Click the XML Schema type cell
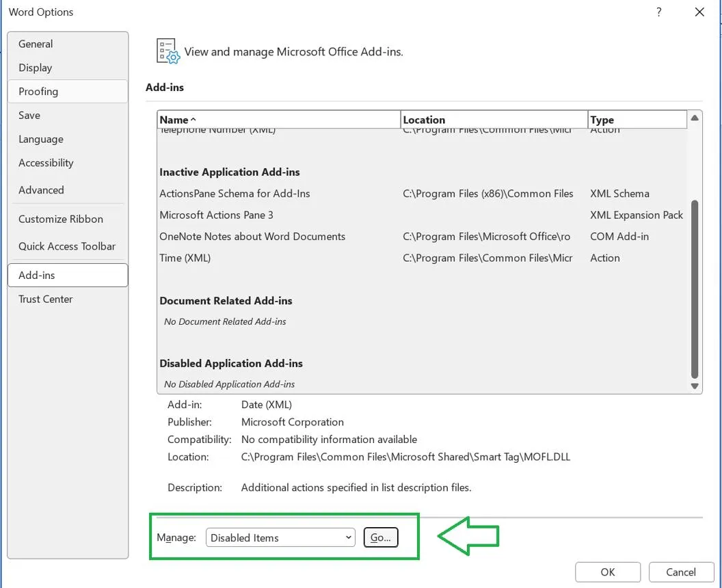Screen dimensions: 722x588 click(619, 193)
